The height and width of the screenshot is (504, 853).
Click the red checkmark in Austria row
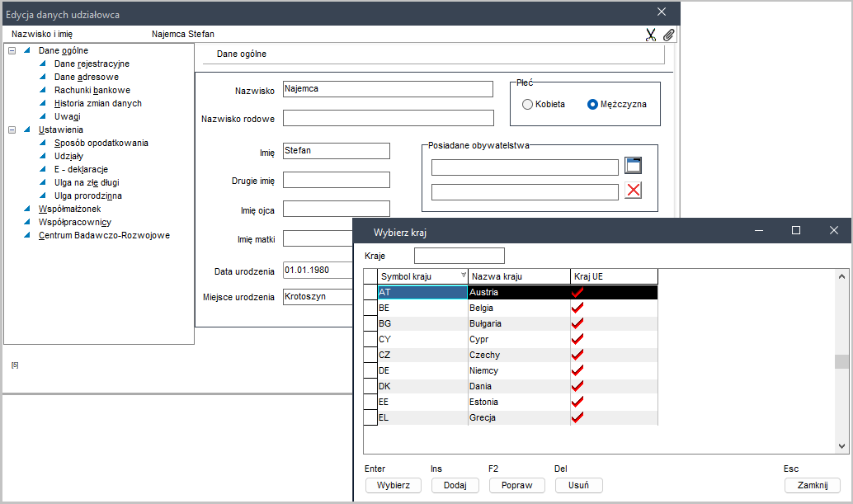[577, 292]
